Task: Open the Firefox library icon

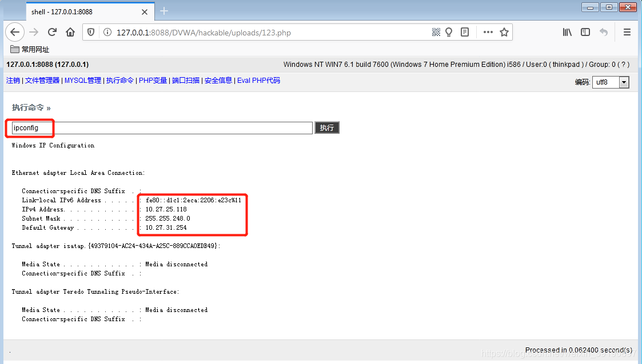Action: click(567, 33)
